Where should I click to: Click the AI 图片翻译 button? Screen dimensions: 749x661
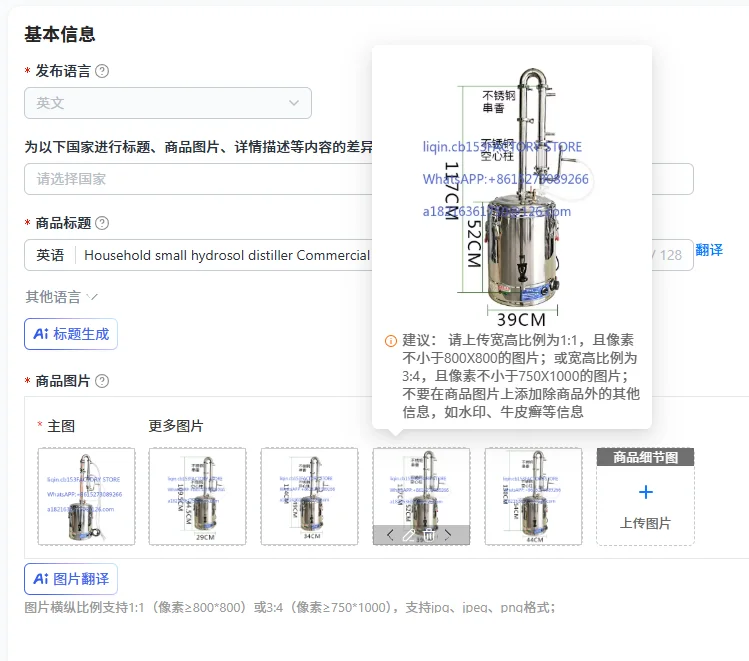pyautogui.click(x=71, y=579)
